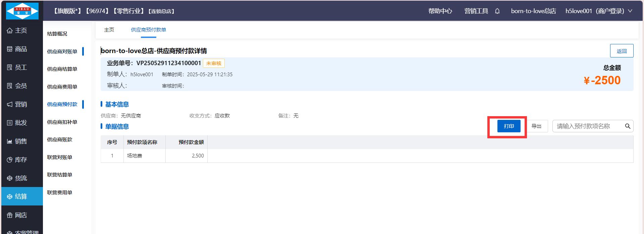Switch to the 主页 tab
Viewport: 644px width, 234px height.
109,30
